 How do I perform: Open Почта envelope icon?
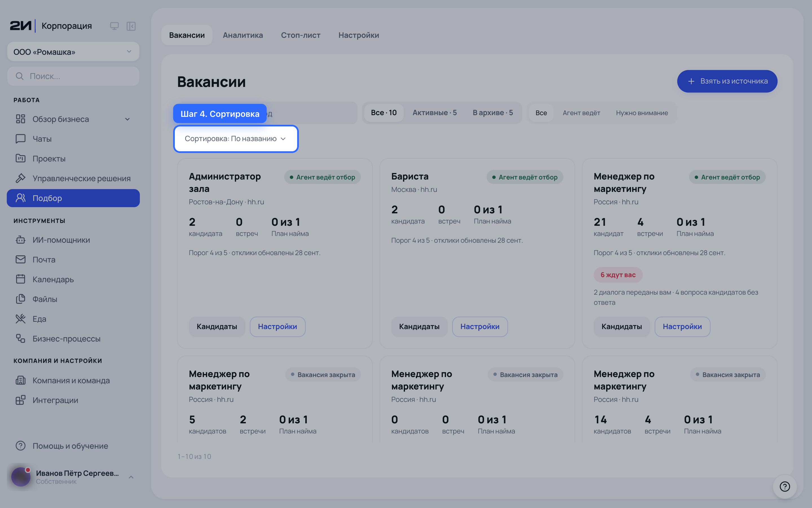click(21, 259)
